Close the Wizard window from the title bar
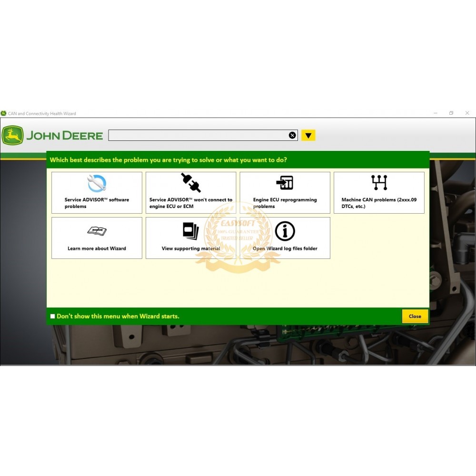This screenshot has width=476, height=476. click(x=467, y=113)
